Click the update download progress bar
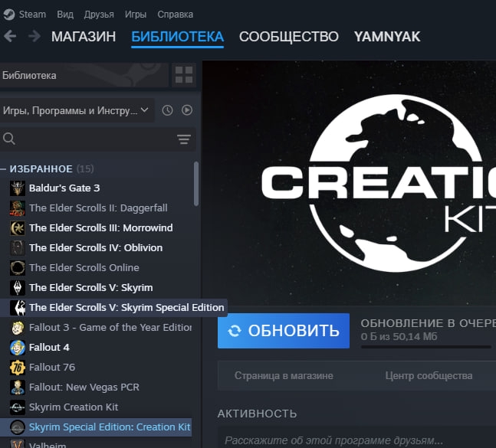The height and width of the screenshot is (448, 496). 425,347
